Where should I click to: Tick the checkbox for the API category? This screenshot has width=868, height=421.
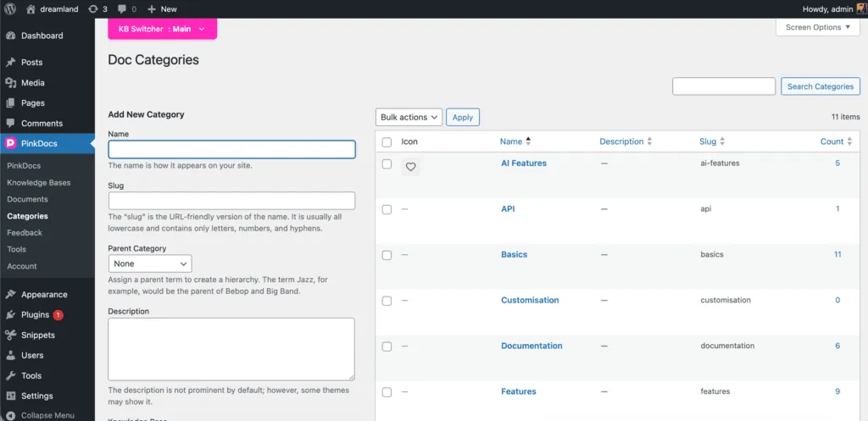[x=387, y=209]
